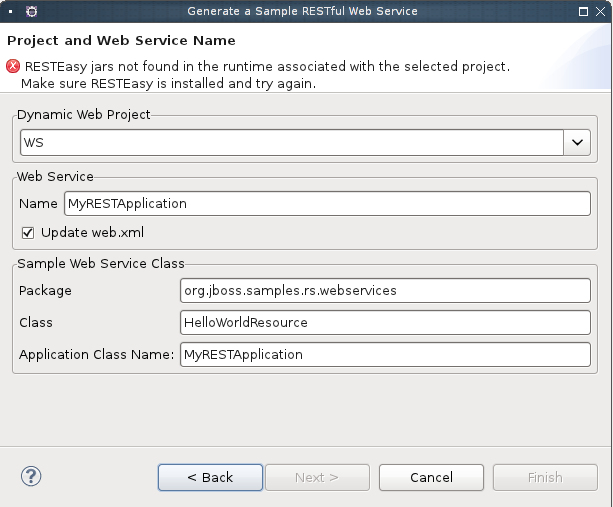Click the greyed-out Finish button
Image resolution: width=613 pixels, height=507 pixels.
point(545,478)
